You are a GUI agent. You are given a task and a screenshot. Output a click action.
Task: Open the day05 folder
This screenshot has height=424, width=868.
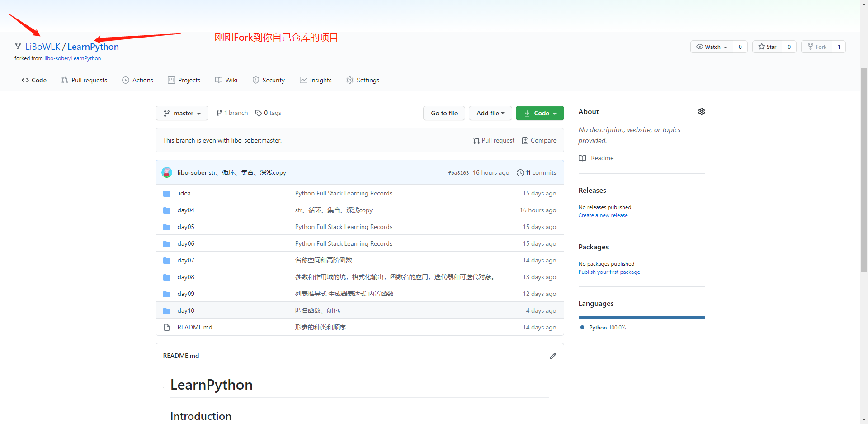[x=186, y=227]
